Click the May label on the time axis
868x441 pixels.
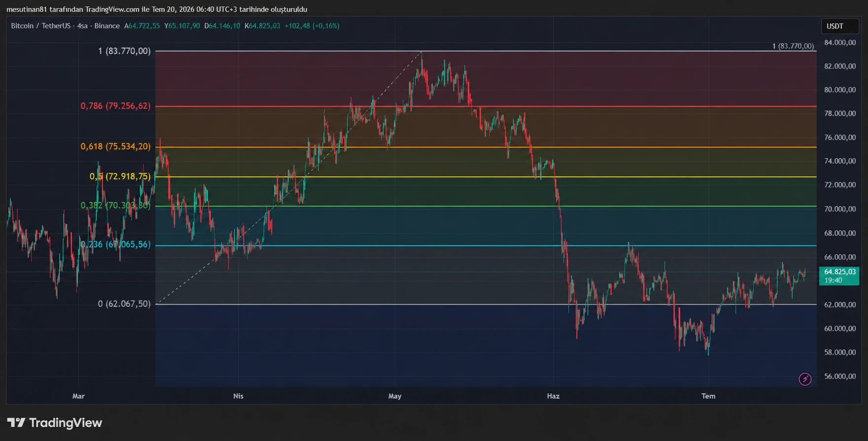point(395,396)
